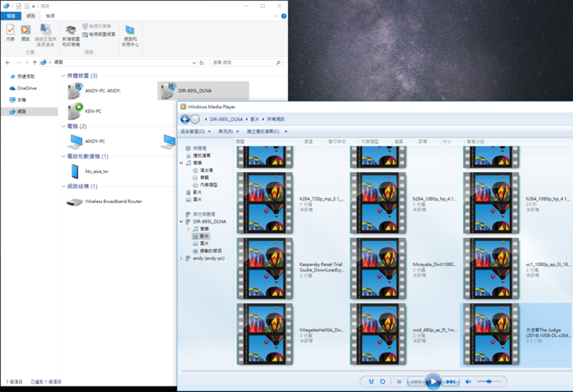Open the 組合管理(O) dropdown menu
Screen dimensions: 573x392
click(194, 131)
